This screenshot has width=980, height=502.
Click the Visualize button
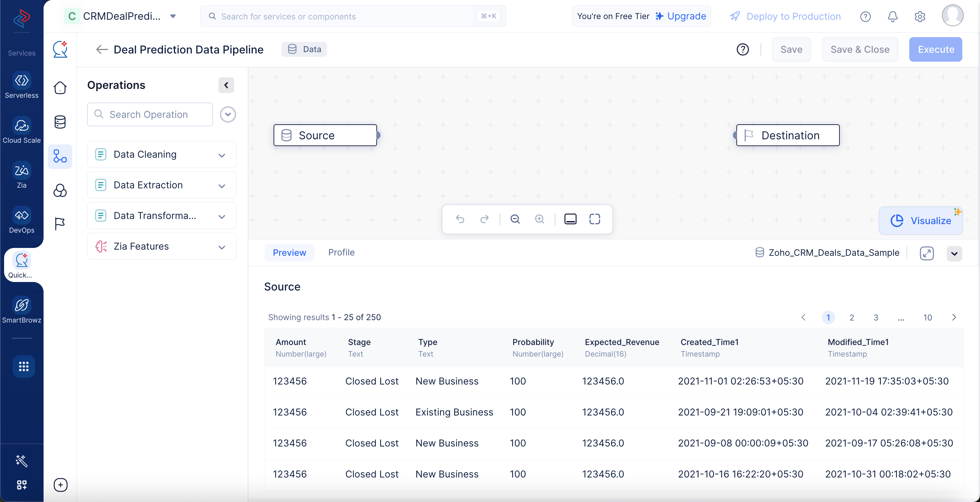[921, 221]
